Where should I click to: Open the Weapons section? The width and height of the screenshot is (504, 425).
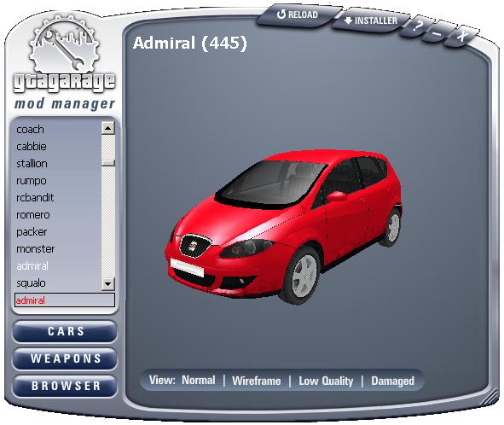66,358
